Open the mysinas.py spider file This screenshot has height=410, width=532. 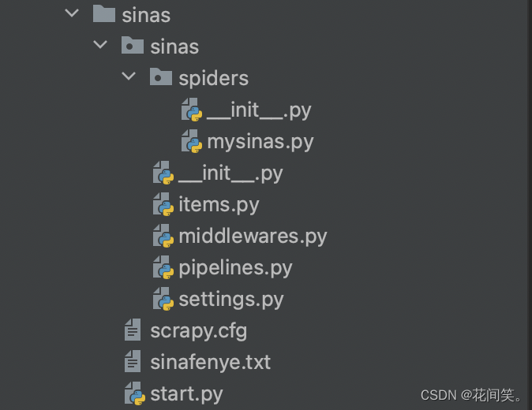pos(260,142)
